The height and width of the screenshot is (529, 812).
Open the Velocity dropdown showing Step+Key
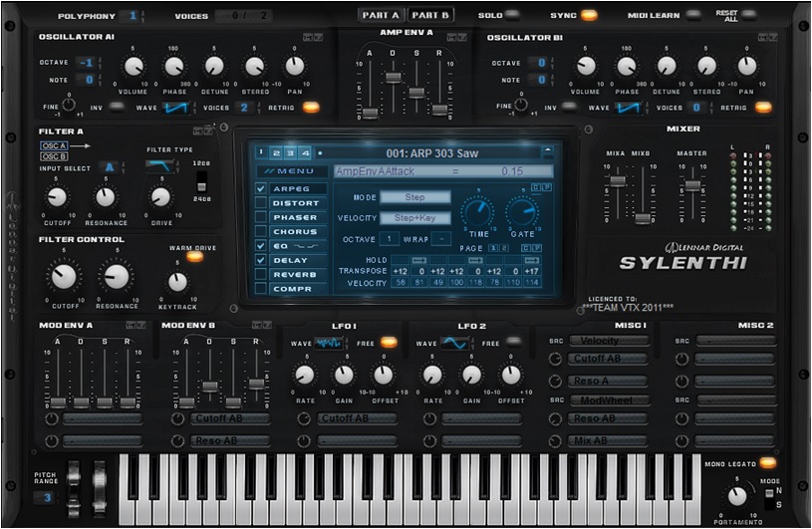pos(414,218)
